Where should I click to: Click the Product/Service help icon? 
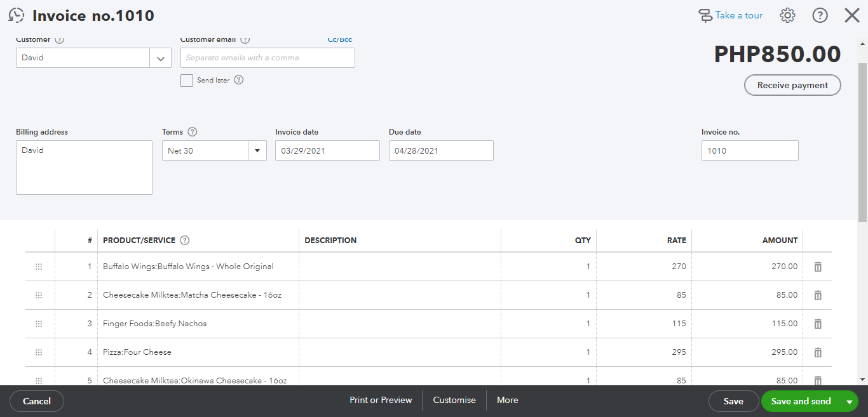coord(185,241)
